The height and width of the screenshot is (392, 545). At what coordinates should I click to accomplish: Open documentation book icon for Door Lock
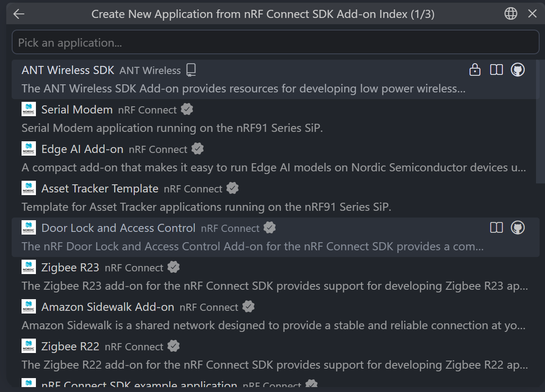[x=497, y=228]
